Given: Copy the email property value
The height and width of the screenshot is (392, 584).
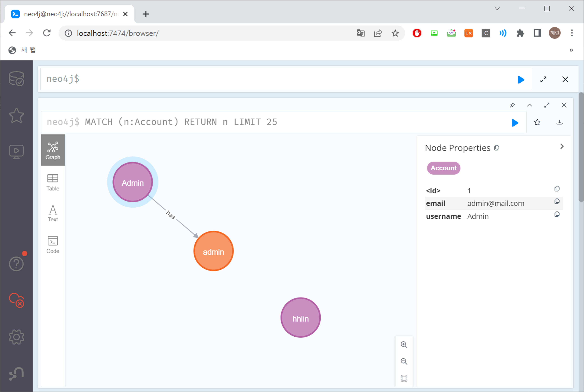Looking at the screenshot, I should pos(557,201).
